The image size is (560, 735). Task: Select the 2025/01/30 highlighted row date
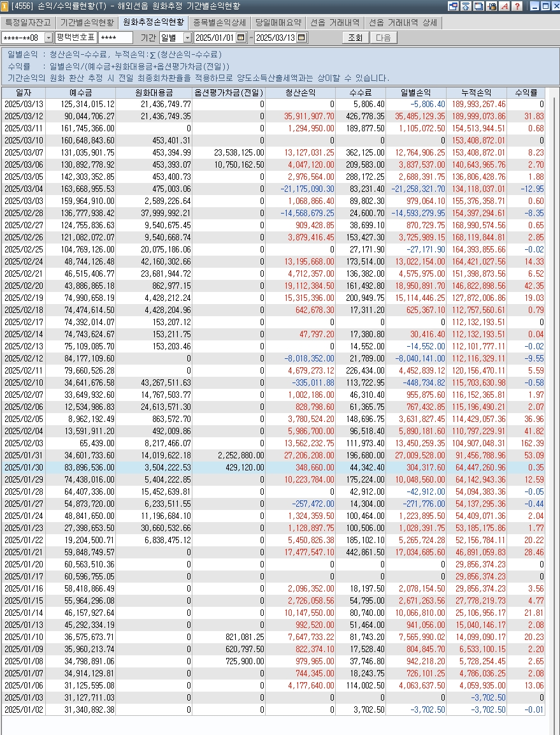(24, 467)
